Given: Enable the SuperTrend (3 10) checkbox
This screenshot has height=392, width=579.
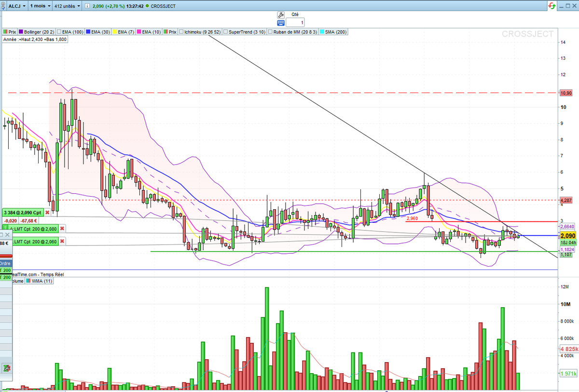Looking at the screenshot, I should (225, 32).
